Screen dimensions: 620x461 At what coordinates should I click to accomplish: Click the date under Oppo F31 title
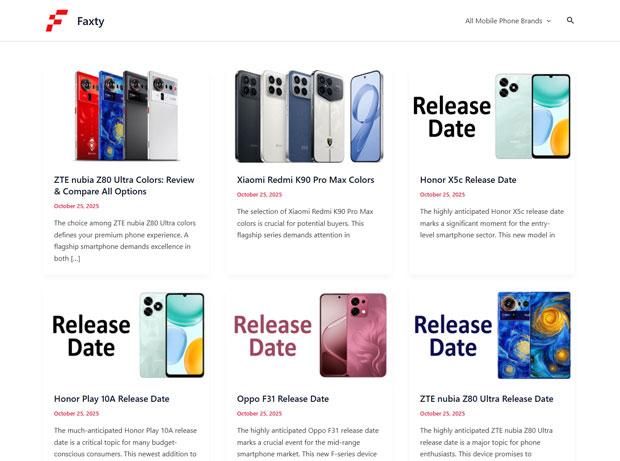tap(259, 414)
